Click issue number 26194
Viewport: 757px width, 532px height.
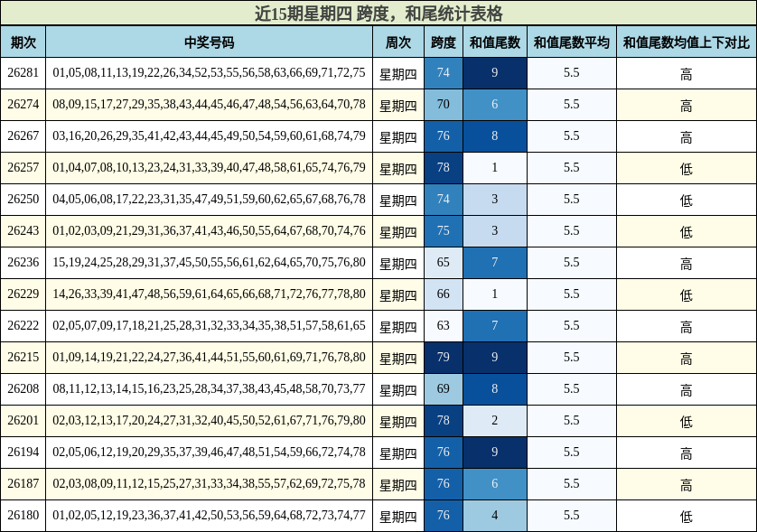23,453
